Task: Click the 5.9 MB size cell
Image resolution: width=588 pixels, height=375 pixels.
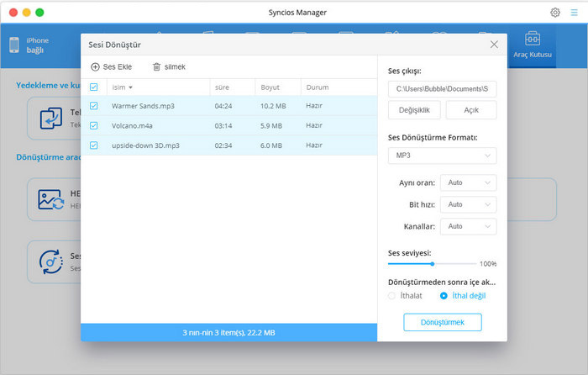Action: pos(271,126)
